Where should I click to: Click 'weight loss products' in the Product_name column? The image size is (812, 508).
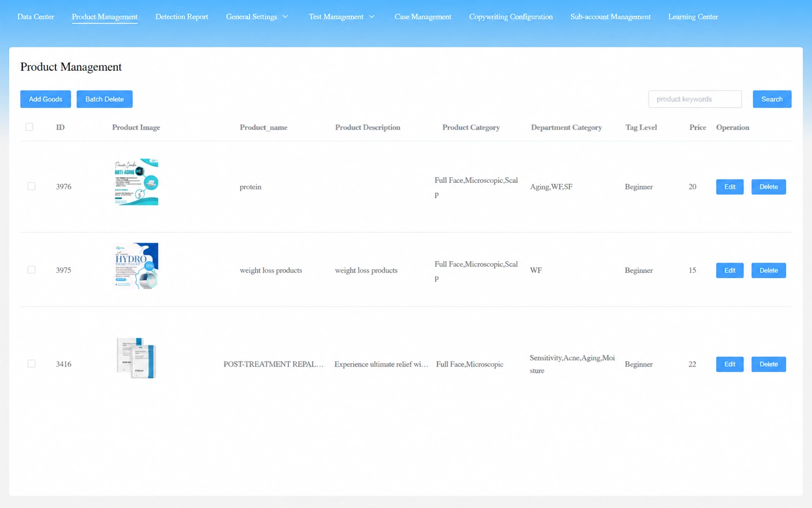coord(271,270)
